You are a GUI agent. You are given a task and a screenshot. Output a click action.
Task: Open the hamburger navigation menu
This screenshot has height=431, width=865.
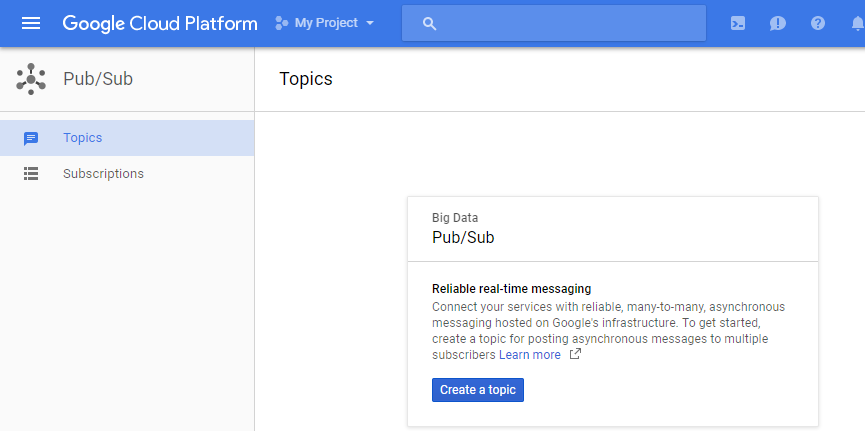click(x=31, y=23)
